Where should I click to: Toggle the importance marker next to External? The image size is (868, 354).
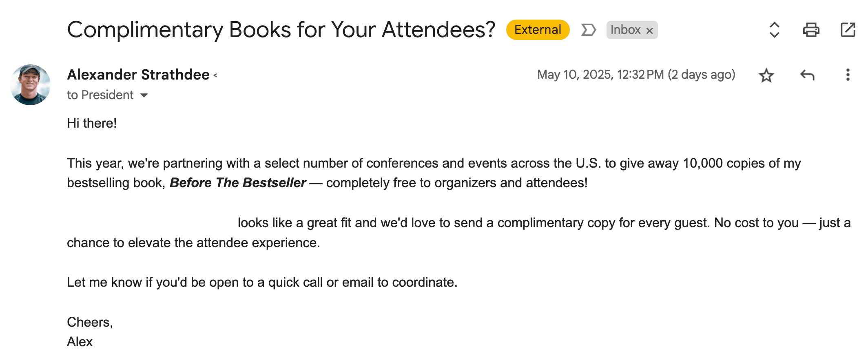click(x=588, y=30)
